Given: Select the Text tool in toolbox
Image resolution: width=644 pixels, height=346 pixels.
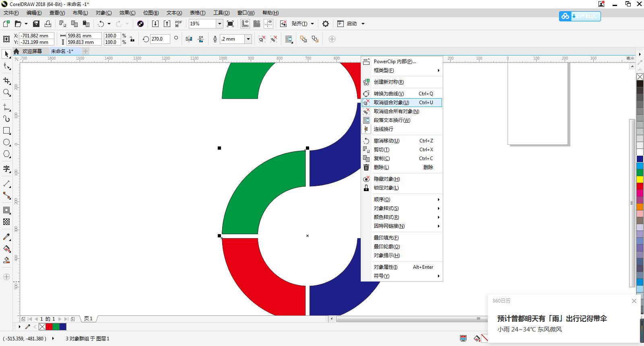Looking at the screenshot, I should tap(6, 169).
